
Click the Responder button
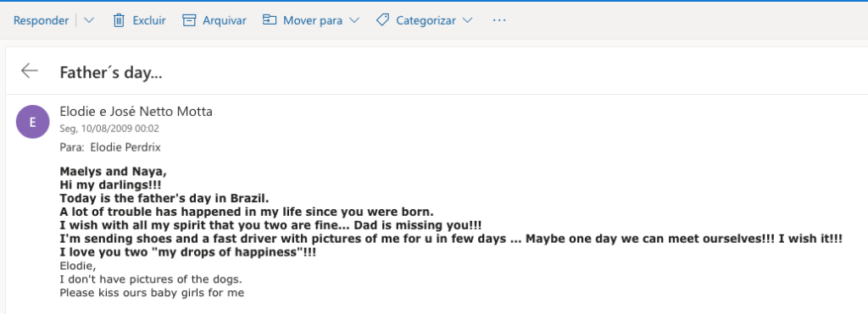[x=41, y=20]
